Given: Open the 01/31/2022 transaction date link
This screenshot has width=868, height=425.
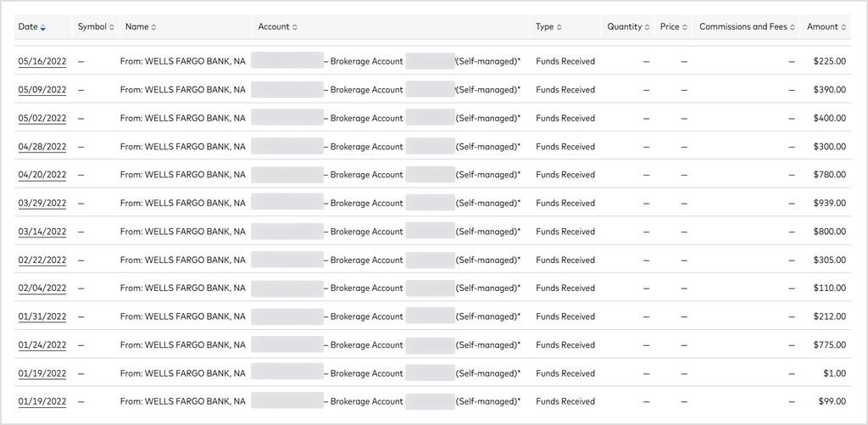Looking at the screenshot, I should (42, 316).
